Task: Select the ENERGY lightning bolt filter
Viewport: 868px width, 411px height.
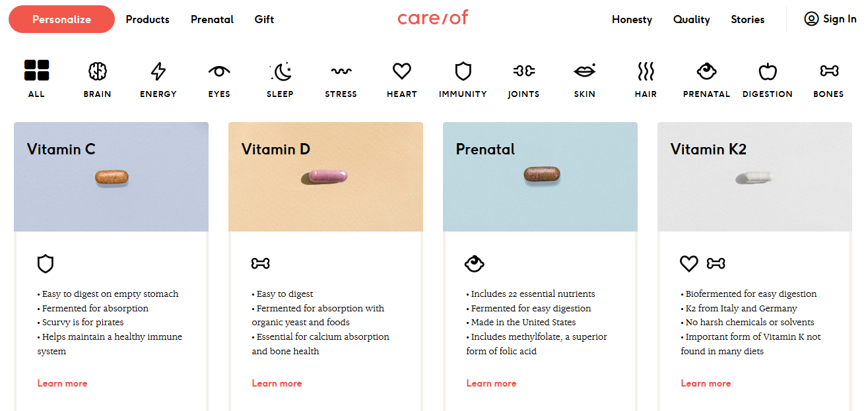Action: point(158,71)
